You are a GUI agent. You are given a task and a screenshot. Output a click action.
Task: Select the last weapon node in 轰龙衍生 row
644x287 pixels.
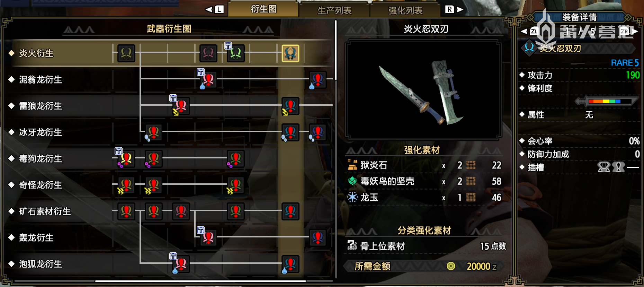tap(318, 238)
